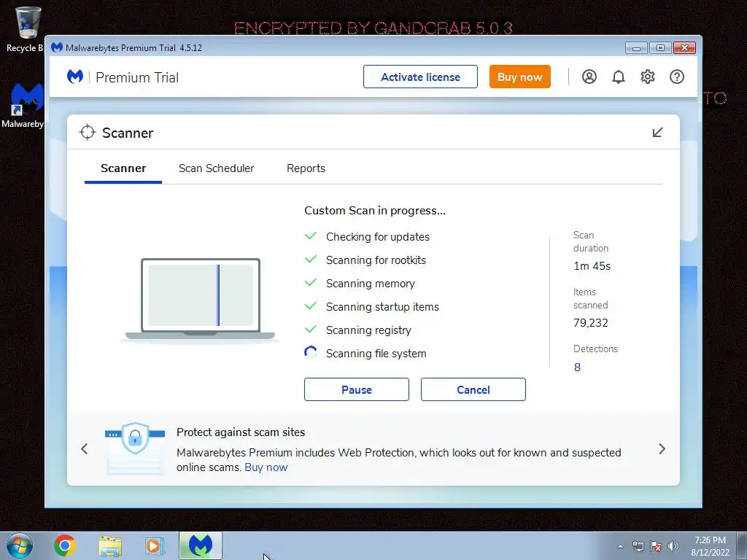Click the scam sites shield graphic

tap(135, 448)
